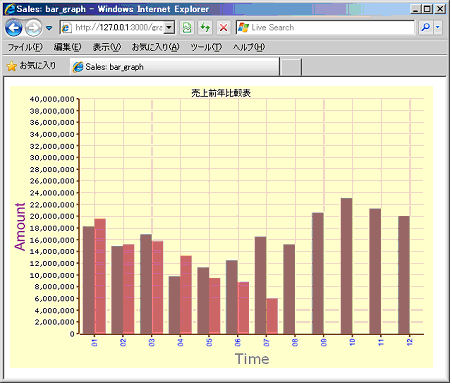Click the browser Back arrow button
The height and width of the screenshot is (385, 452).
pyautogui.click(x=14, y=28)
